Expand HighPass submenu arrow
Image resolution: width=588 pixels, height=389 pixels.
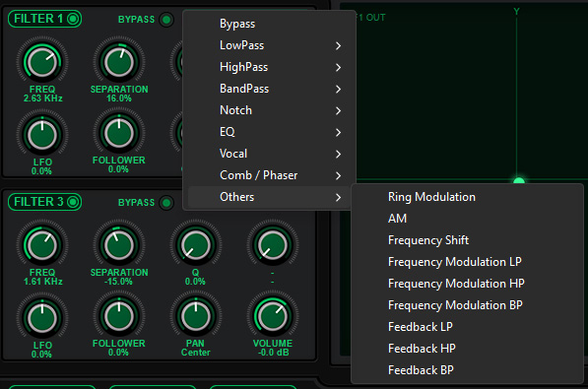tap(338, 68)
